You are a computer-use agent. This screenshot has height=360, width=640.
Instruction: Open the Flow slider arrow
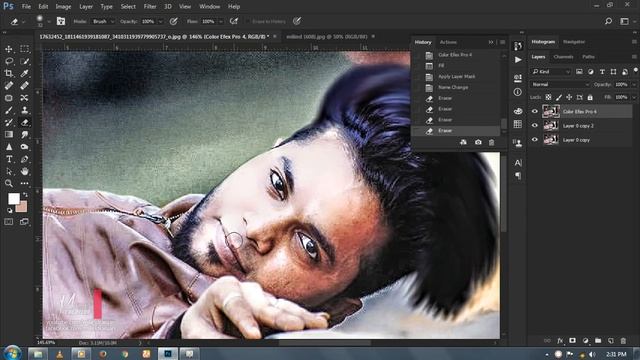[221, 21]
